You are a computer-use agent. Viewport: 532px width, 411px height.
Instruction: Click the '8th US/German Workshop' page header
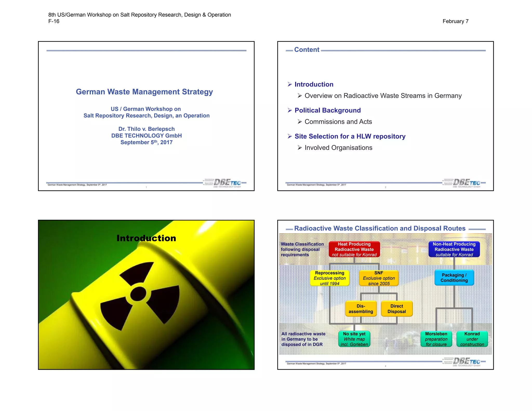pos(139,15)
